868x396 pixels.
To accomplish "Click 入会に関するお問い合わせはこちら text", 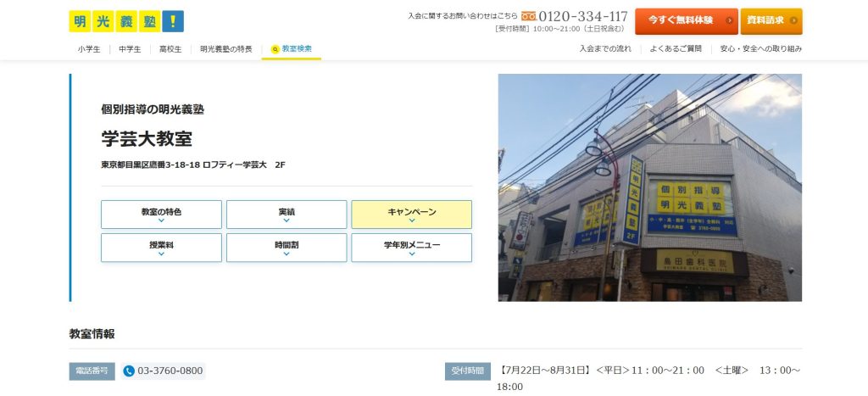I will 463,16.
